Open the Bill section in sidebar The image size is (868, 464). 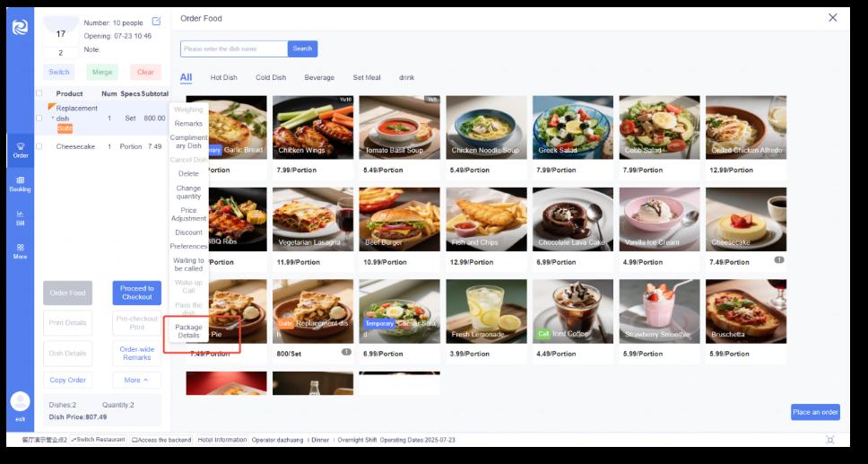21,218
